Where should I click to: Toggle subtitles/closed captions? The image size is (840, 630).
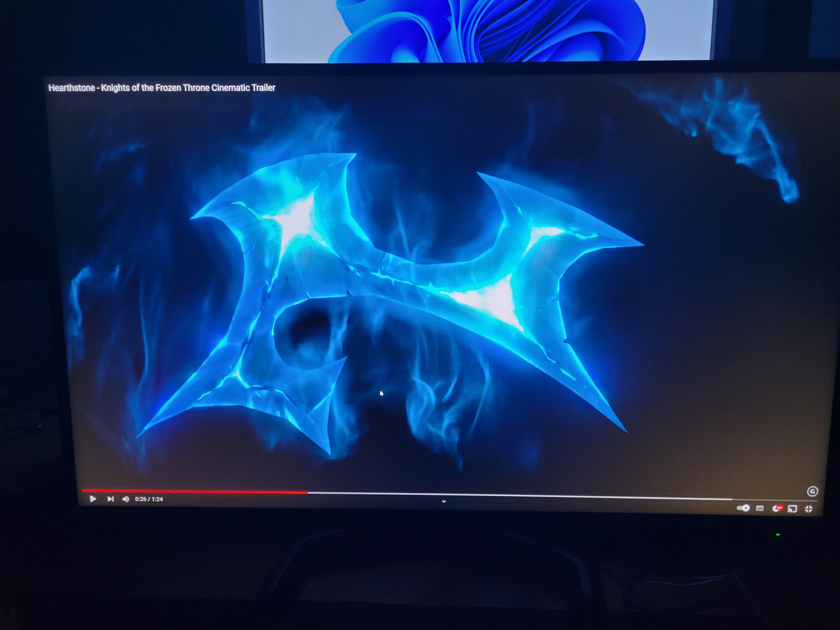(759, 508)
